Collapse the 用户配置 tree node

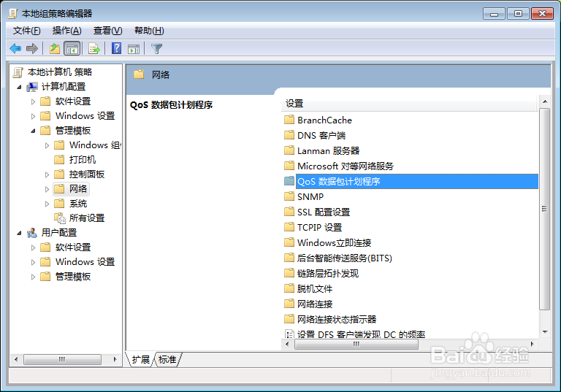pyautogui.click(x=19, y=233)
